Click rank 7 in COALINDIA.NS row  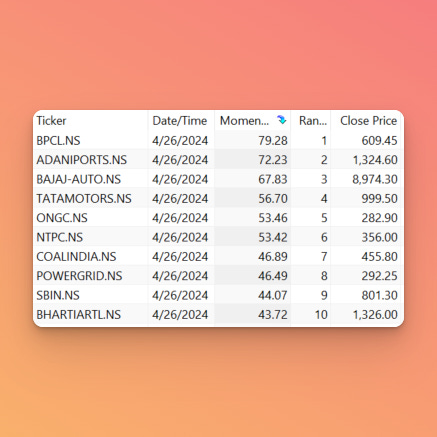click(x=324, y=257)
